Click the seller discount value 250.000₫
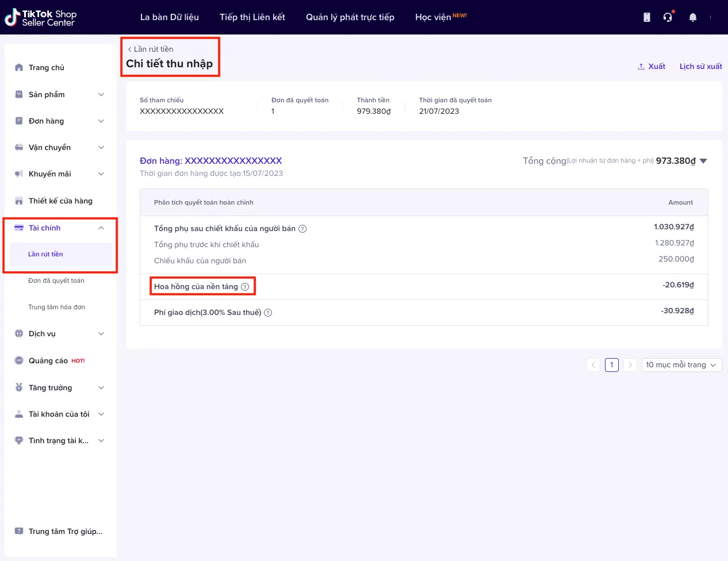This screenshot has width=728, height=561. 676,259
